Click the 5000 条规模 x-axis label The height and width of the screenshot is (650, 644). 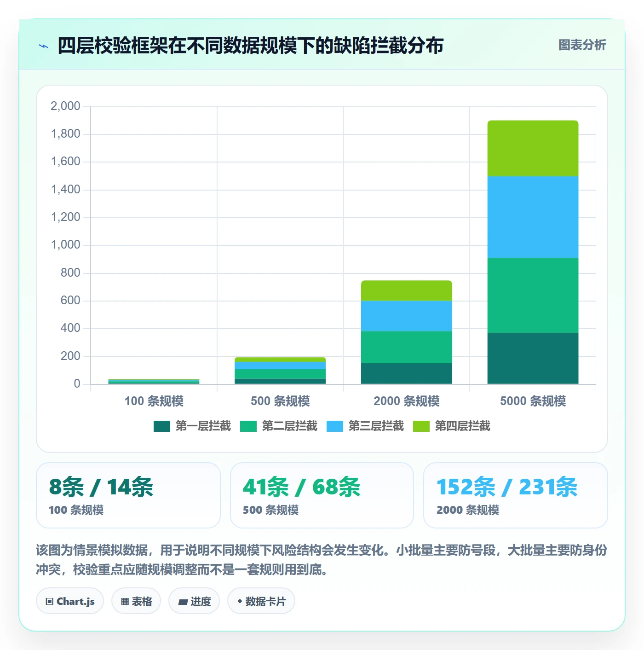533,401
